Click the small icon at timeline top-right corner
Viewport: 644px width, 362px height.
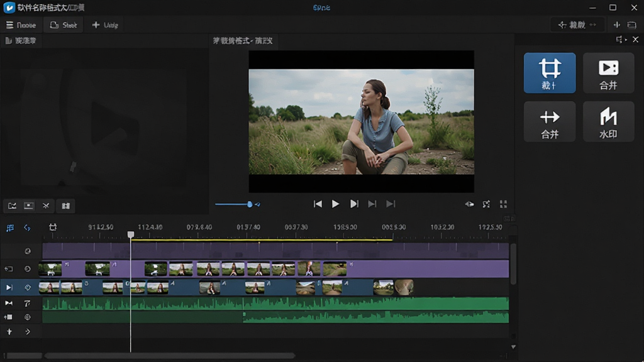coord(509,219)
